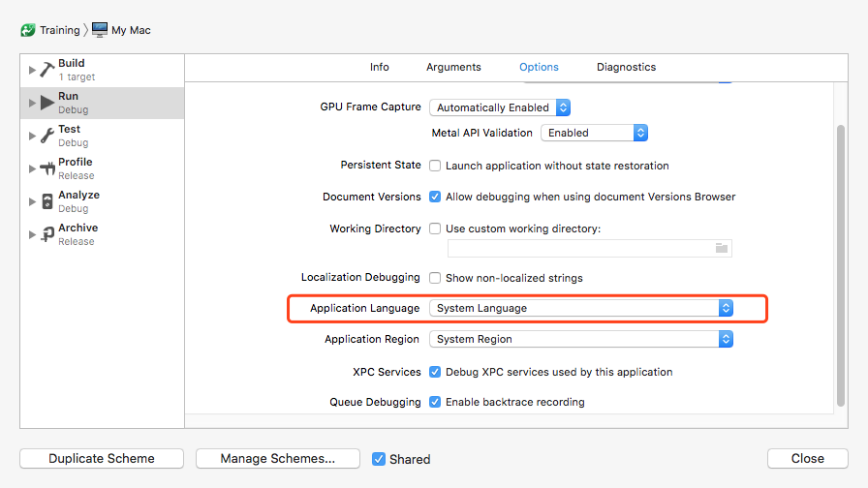This screenshot has width=868, height=488.
Task: Switch to the Arguments tab
Action: click(x=453, y=67)
